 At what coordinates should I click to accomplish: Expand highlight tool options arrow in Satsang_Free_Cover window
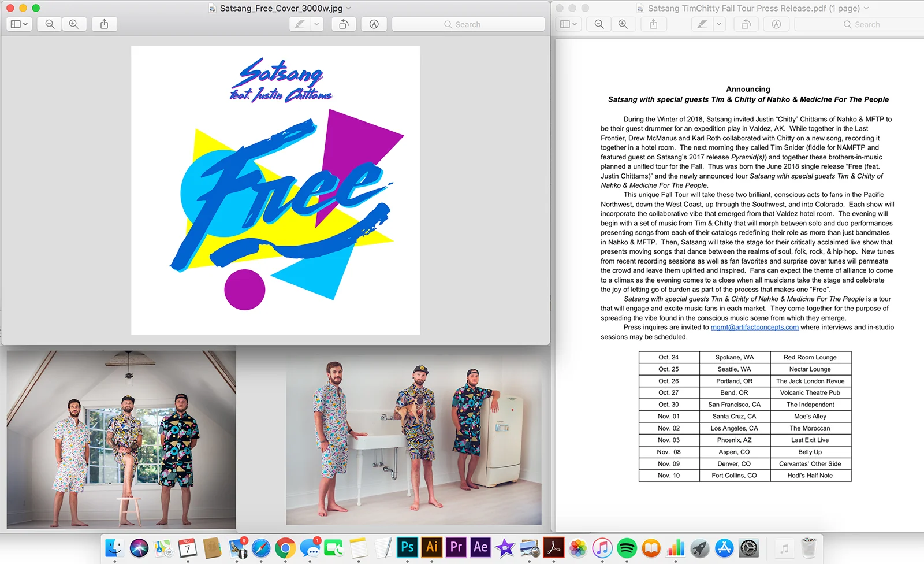(x=316, y=24)
